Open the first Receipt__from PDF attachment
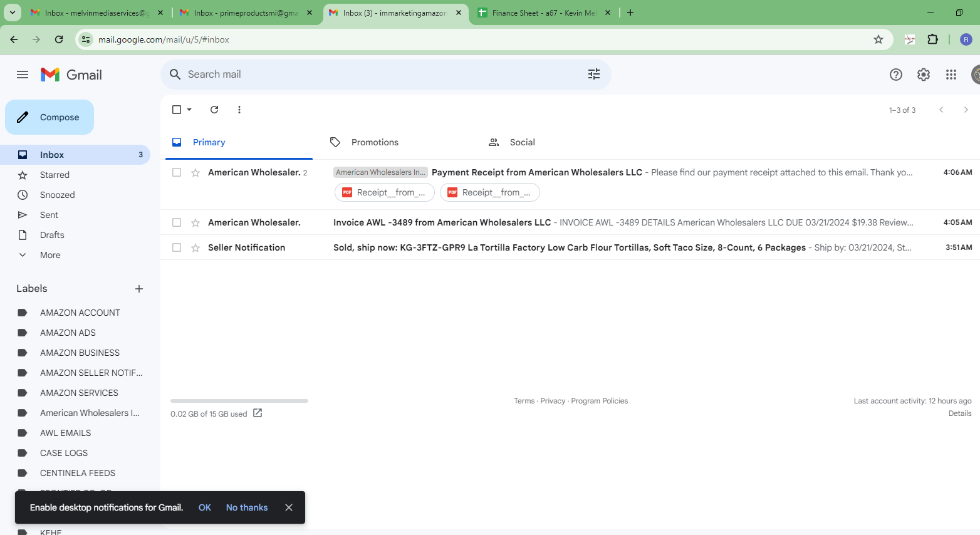 [385, 192]
